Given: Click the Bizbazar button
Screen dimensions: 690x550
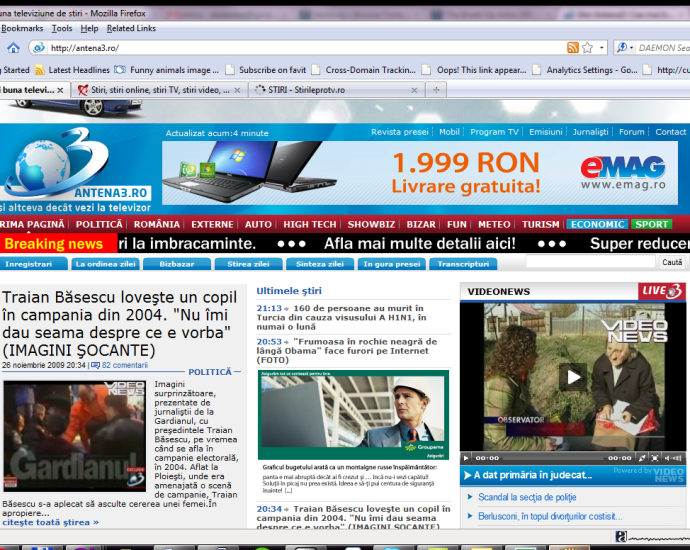Looking at the screenshot, I should click(177, 264).
